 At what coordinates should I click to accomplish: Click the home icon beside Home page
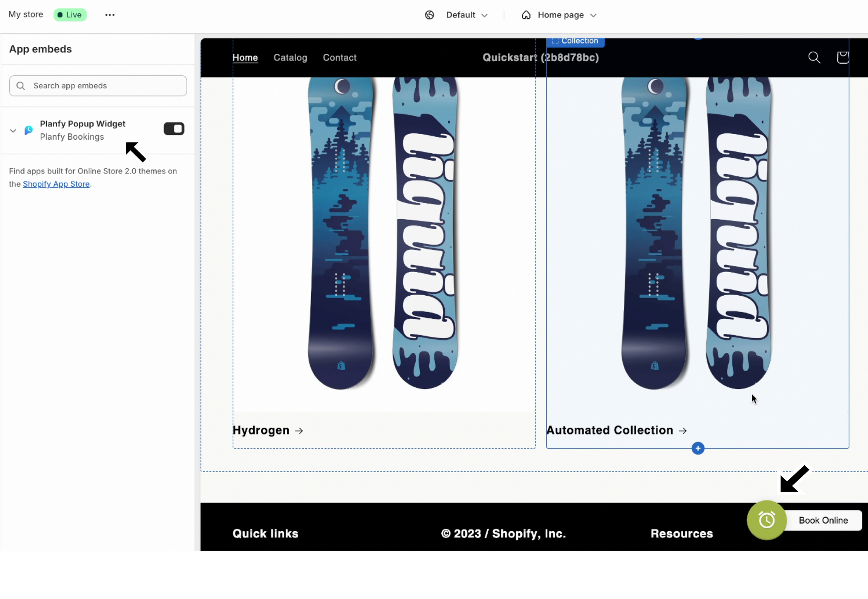pos(526,15)
